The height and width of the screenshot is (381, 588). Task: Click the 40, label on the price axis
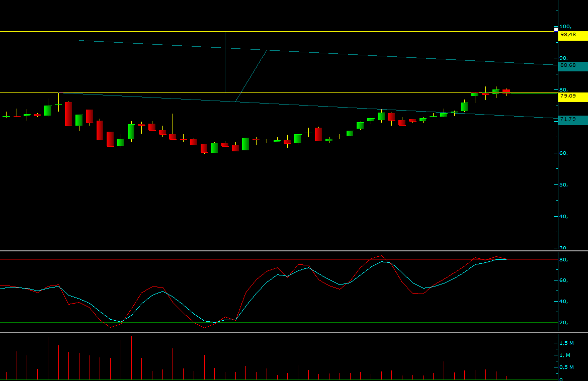tap(564, 216)
